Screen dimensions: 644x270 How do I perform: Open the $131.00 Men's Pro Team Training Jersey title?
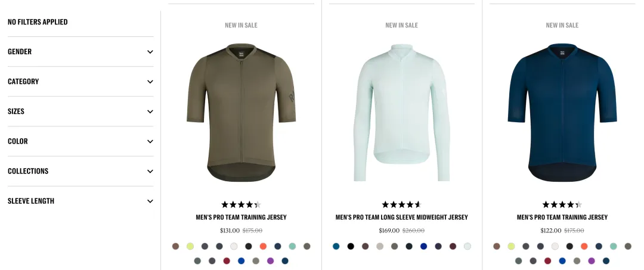(x=241, y=217)
